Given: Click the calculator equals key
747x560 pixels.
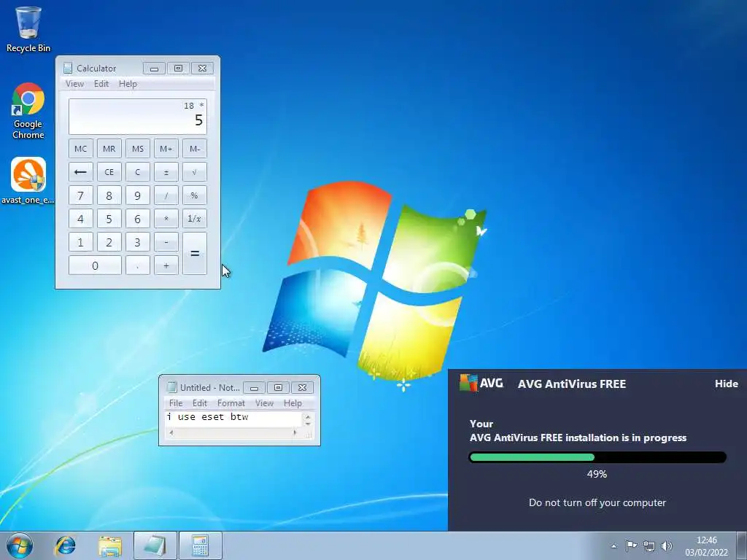Looking at the screenshot, I should [195, 253].
